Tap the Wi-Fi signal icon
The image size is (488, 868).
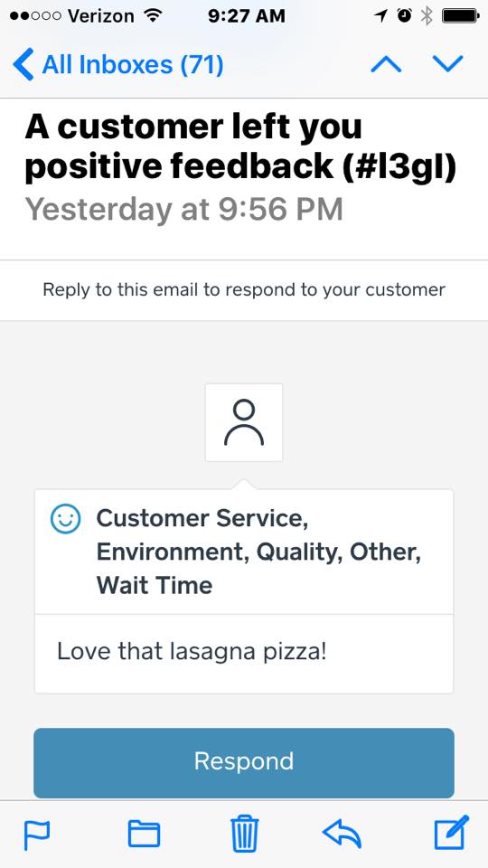coord(153,15)
